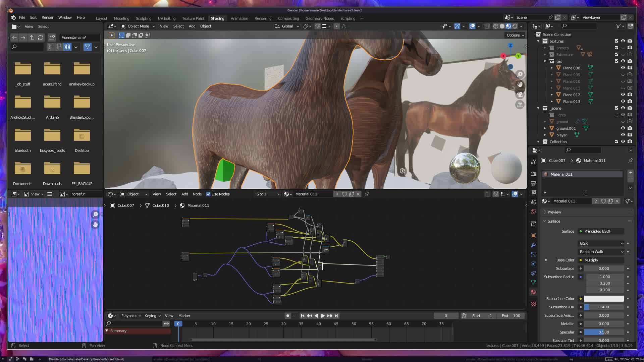Expand the Preview panel
644x362 pixels.
click(x=554, y=212)
